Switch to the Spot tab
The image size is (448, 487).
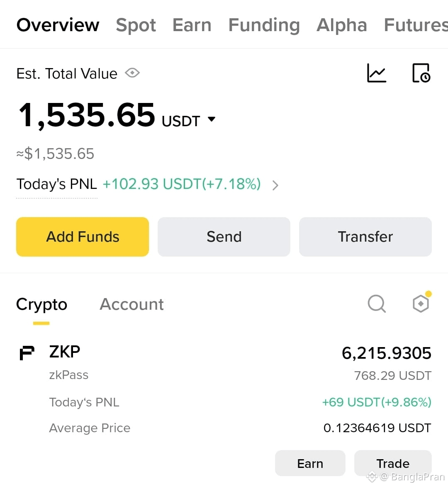(x=136, y=25)
